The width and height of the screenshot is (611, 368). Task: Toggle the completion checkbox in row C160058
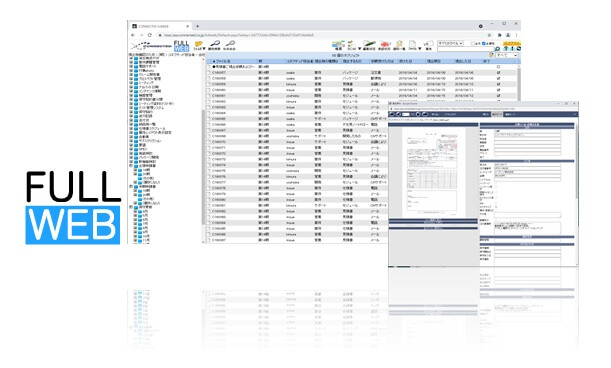[x=498, y=78]
